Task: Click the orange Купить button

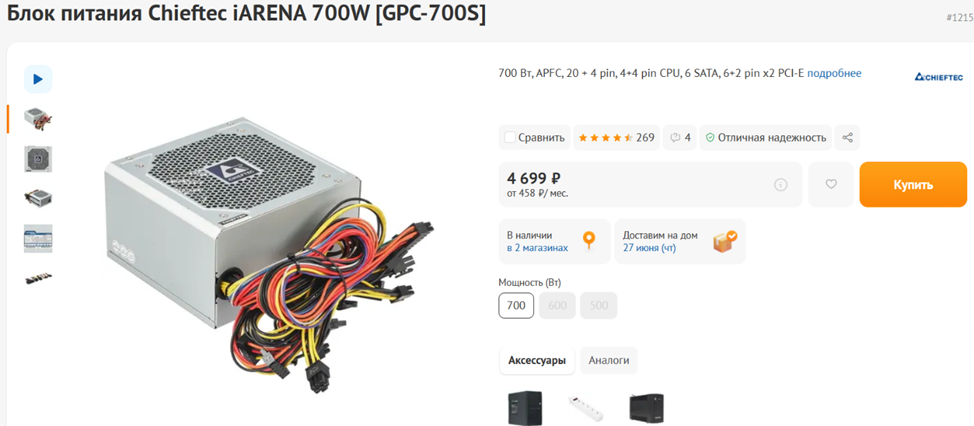Action: [913, 184]
